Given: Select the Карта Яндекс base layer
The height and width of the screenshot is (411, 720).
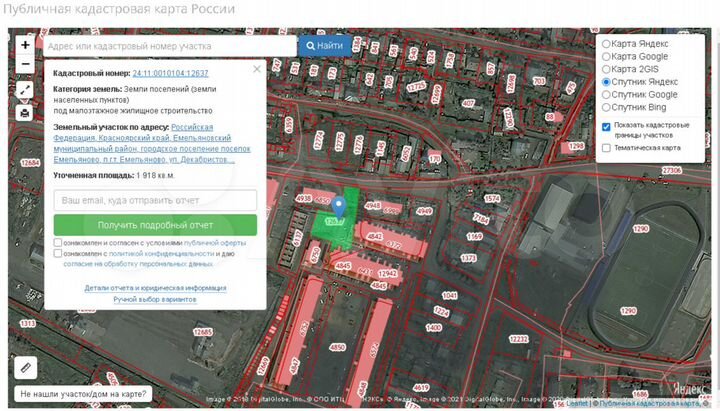Looking at the screenshot, I should [606, 44].
